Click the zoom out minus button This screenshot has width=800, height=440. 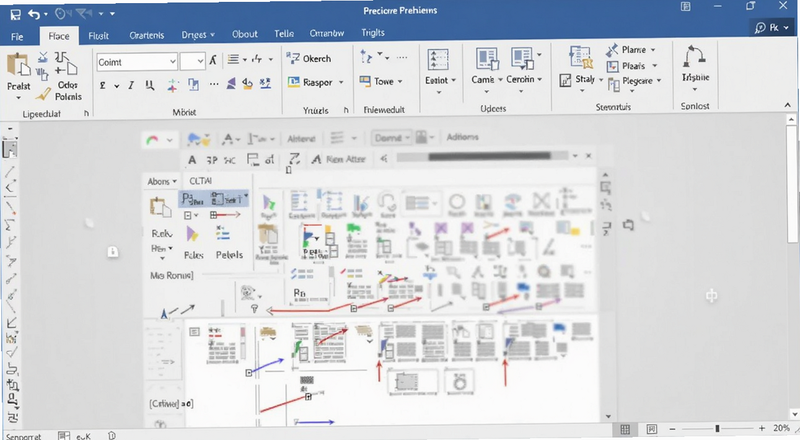tap(672, 429)
